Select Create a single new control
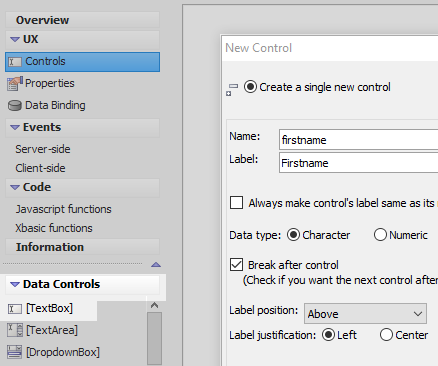438x366 pixels. point(250,87)
